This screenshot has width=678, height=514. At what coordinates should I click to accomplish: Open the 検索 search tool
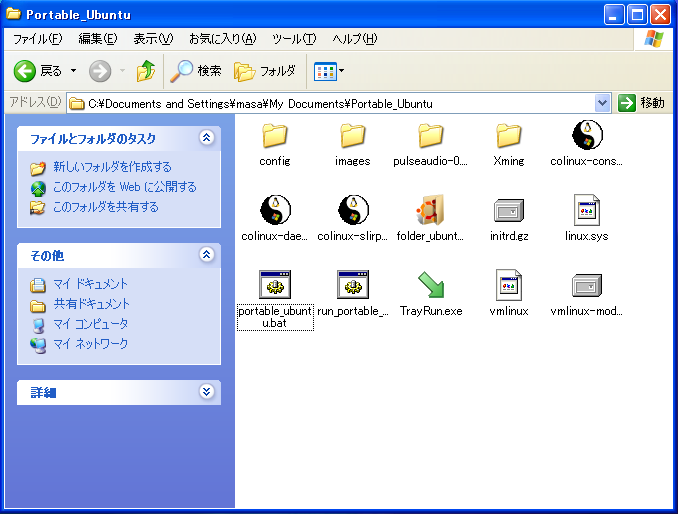pyautogui.click(x=195, y=71)
